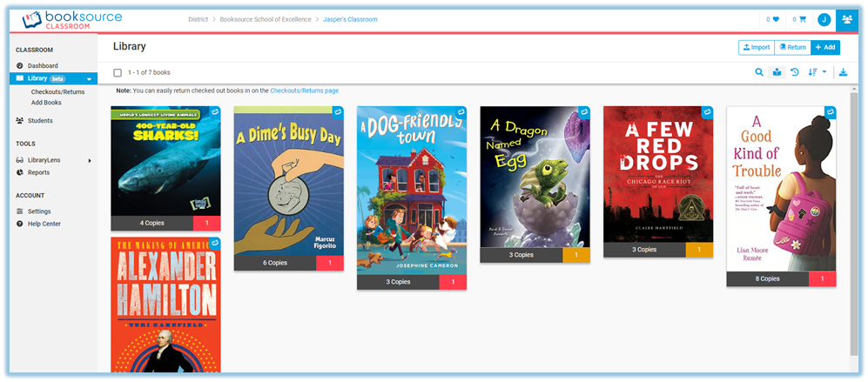Click the 6 Copies label under Dime's Busy Day
Image resolution: width=868 pixels, height=382 pixels.
click(275, 263)
